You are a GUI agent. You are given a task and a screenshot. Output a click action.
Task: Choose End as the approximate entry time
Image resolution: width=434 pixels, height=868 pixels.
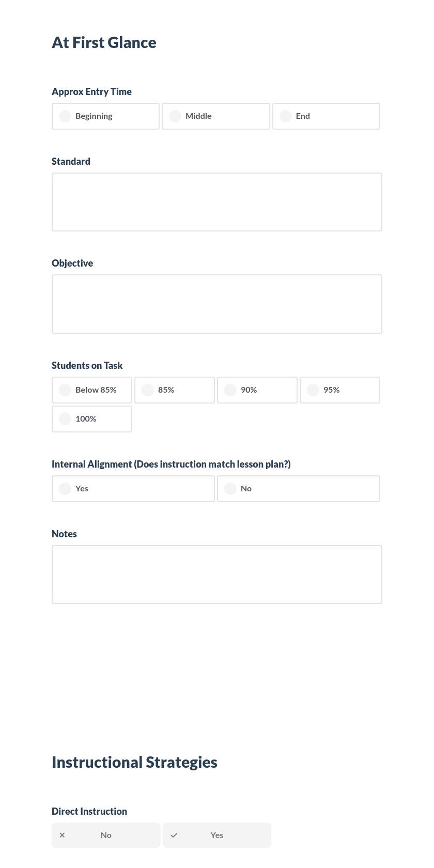tap(326, 116)
